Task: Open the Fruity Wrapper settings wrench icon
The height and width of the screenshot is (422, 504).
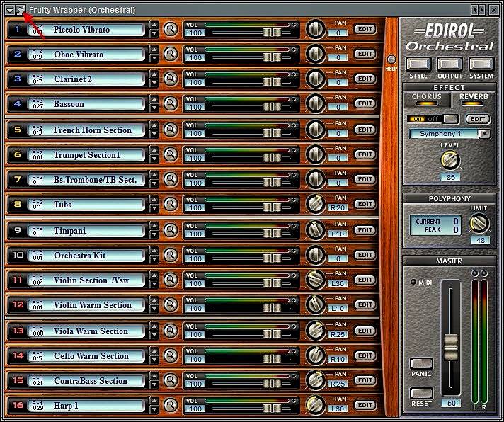Action: [x=21, y=10]
